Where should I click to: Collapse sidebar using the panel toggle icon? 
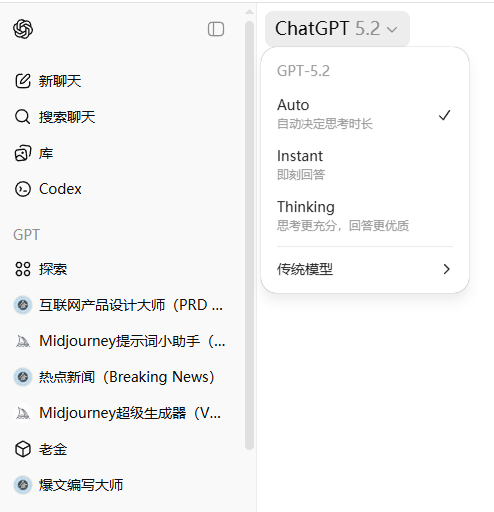(x=216, y=29)
